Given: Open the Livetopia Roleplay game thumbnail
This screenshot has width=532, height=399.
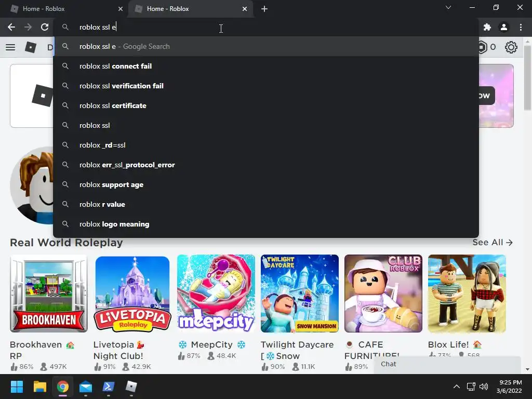Looking at the screenshot, I should click(x=132, y=294).
